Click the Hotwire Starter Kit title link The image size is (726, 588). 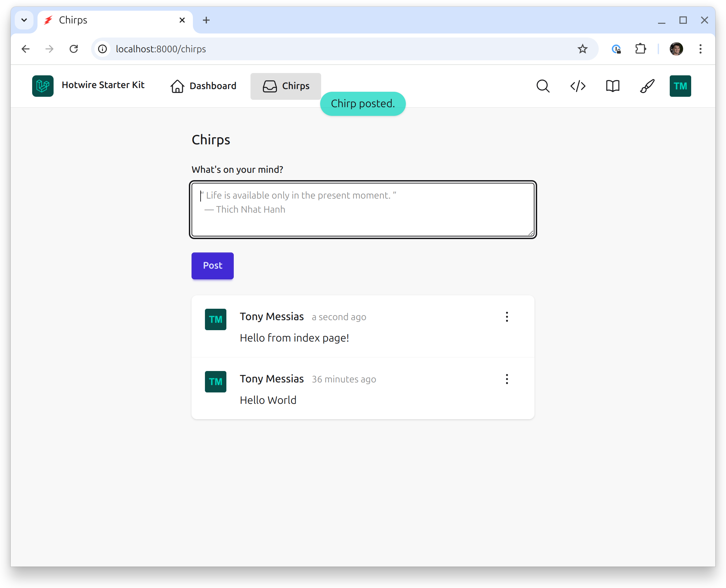coord(103,85)
